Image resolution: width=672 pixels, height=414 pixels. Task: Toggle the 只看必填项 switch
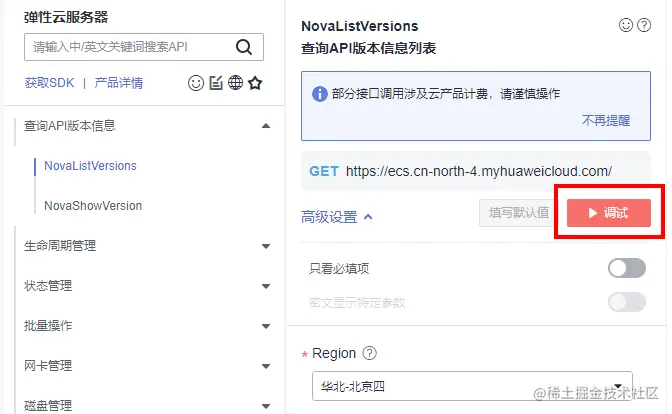tap(627, 268)
